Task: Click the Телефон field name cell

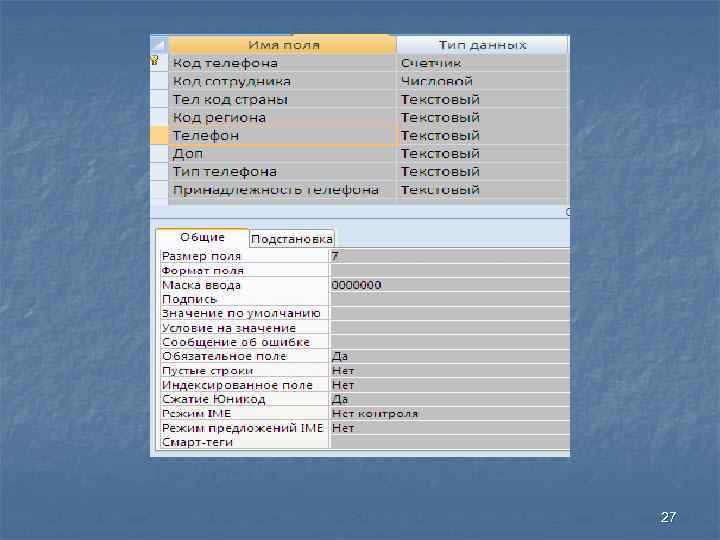Action: [282, 135]
